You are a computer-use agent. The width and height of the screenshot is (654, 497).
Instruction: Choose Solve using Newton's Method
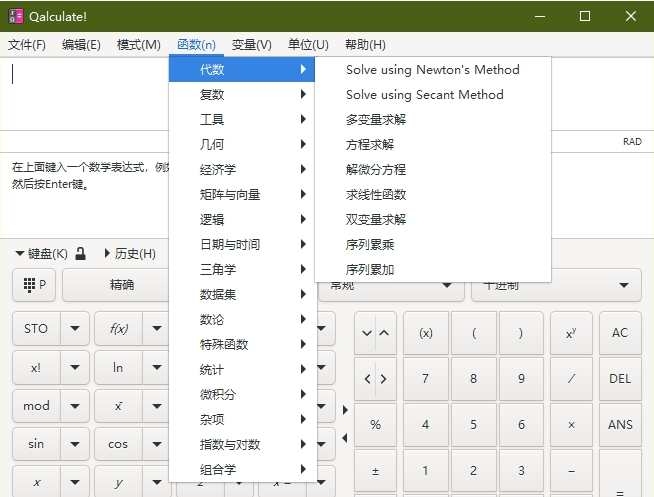pyautogui.click(x=432, y=70)
